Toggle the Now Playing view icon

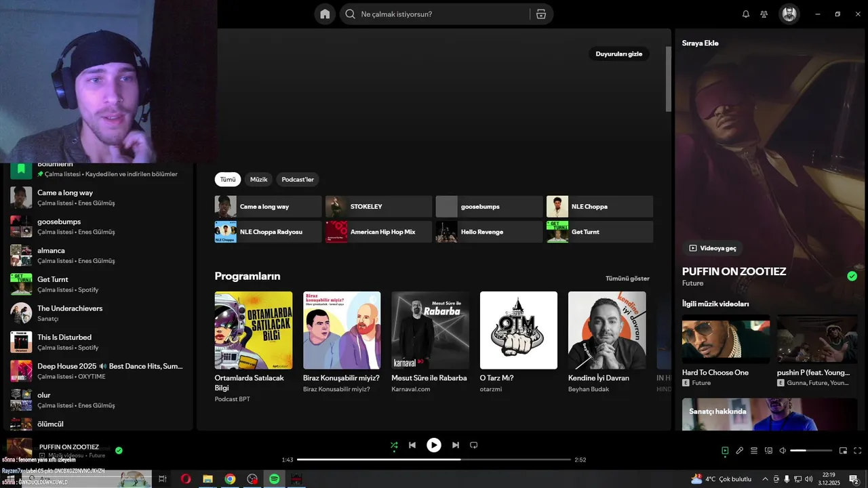click(x=725, y=451)
